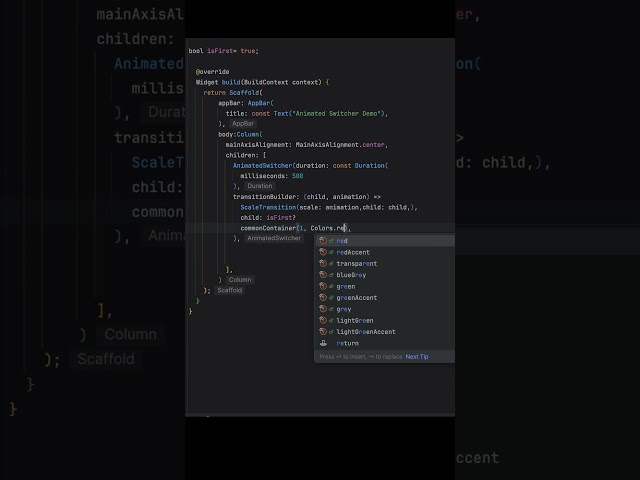The image size is (640, 480).
Task: Click the 'Scaffold' closing label in editor
Action: click(x=229, y=290)
